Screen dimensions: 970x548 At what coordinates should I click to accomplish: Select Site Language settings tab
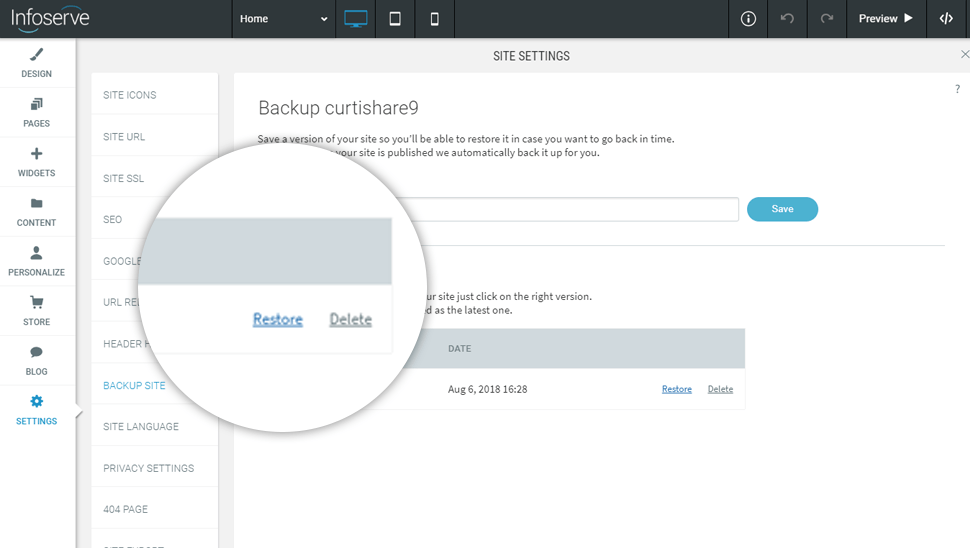[x=141, y=427]
